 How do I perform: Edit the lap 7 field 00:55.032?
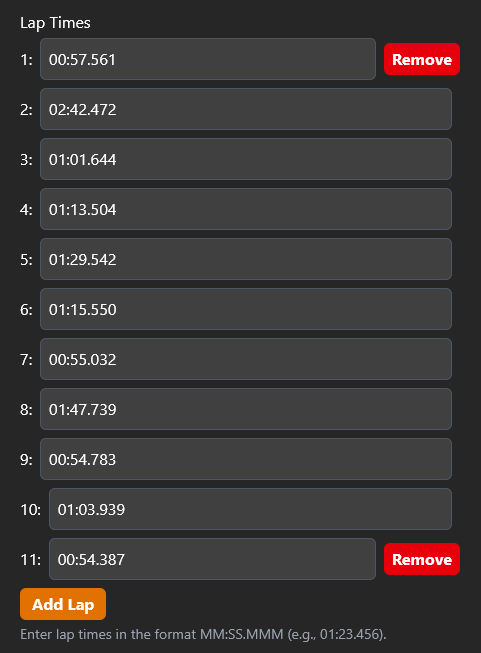246,359
